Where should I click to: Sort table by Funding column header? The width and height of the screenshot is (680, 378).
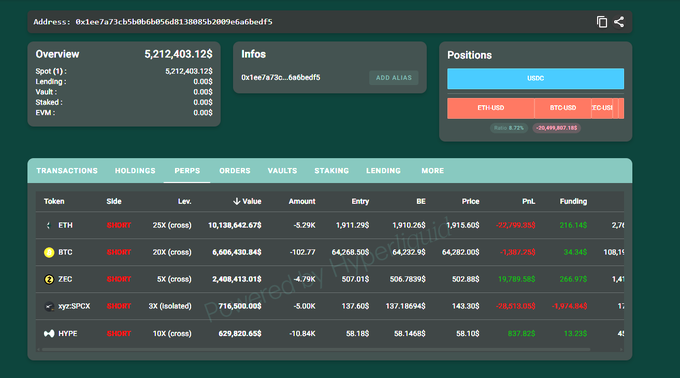(573, 201)
